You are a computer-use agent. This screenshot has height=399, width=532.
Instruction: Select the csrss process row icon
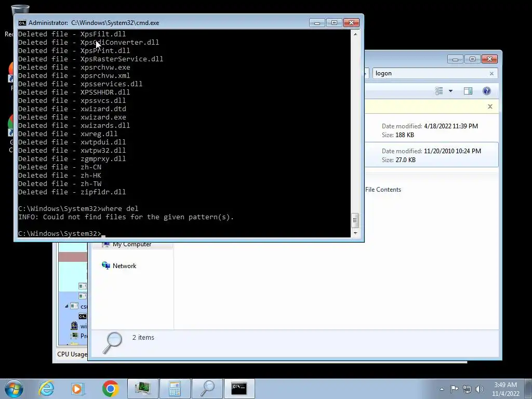pyautogui.click(x=74, y=306)
